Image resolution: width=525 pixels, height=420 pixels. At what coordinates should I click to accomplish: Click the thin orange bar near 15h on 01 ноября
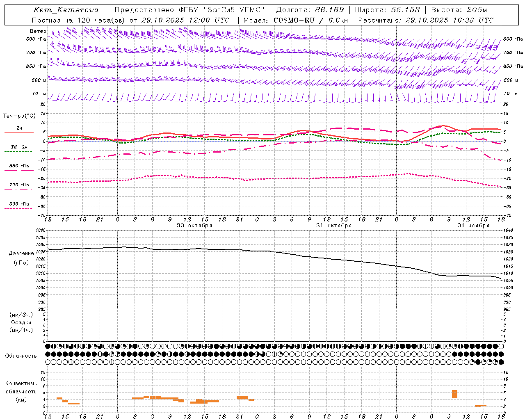[481, 406]
